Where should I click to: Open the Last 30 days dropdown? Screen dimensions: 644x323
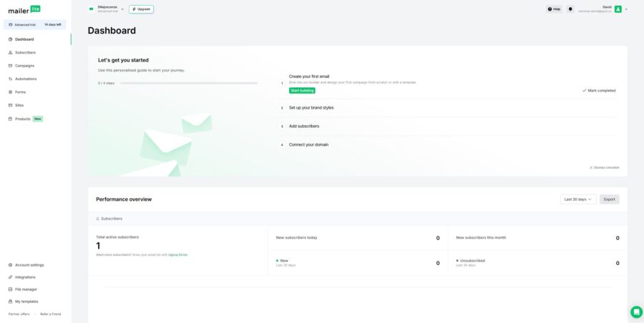(578, 199)
